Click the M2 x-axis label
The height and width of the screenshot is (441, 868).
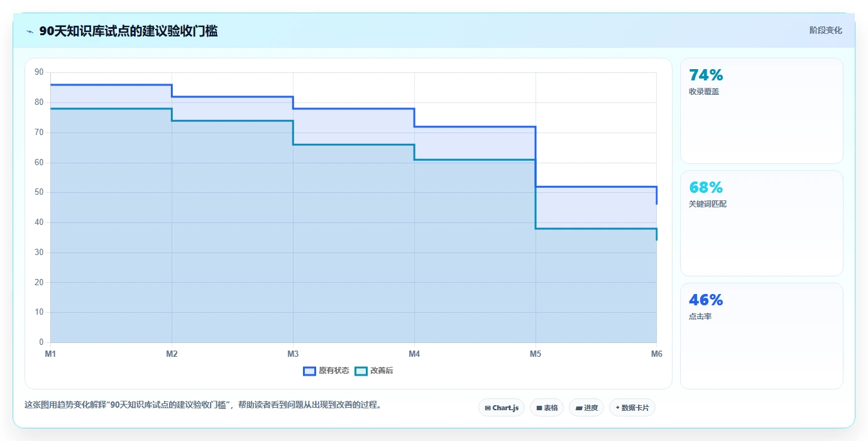click(172, 354)
